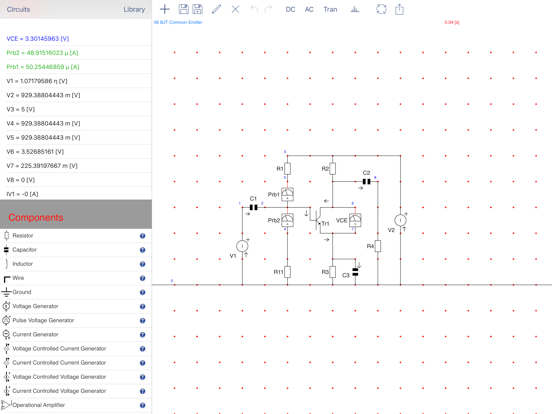Select capacitor C3 in the schematic
The width and height of the screenshot is (552, 414).
[355, 272]
